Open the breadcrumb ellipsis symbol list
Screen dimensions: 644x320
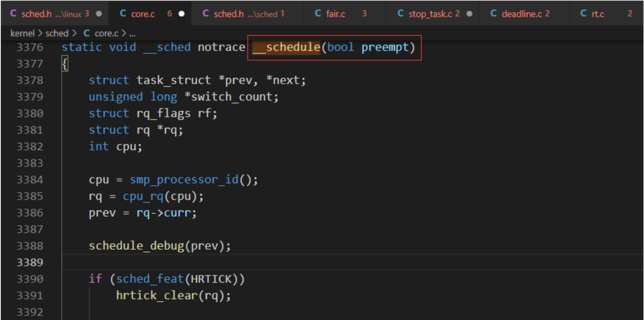tap(132, 34)
